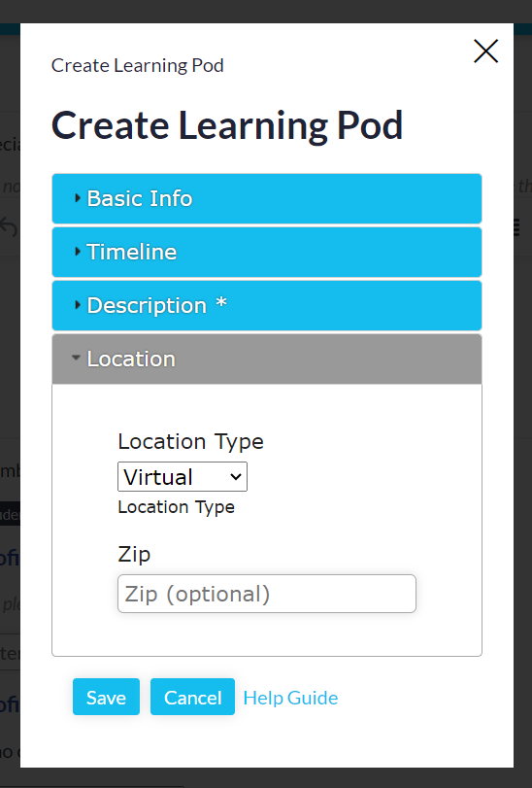The height and width of the screenshot is (788, 532).
Task: Click the Timeline disclosure triangle
Action: [x=78, y=252]
